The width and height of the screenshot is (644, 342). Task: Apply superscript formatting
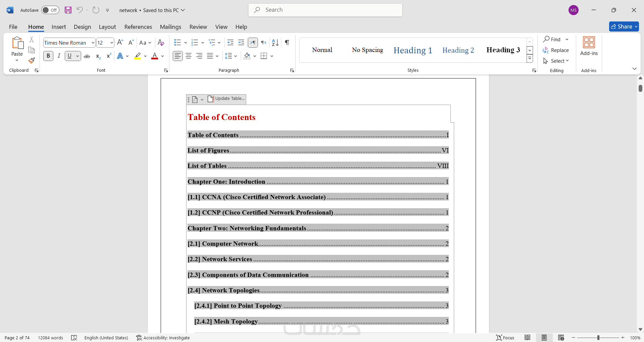point(109,56)
